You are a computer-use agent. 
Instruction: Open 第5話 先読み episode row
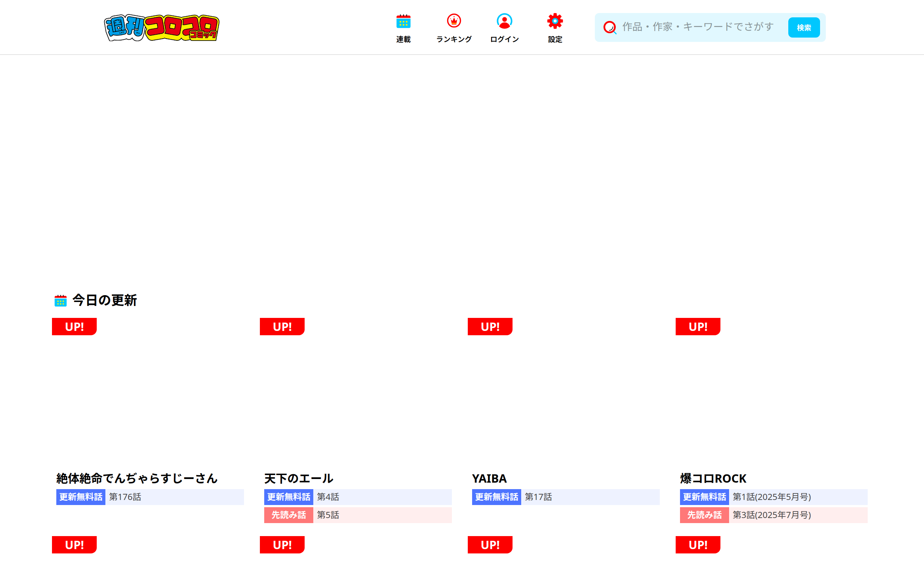coord(358,515)
